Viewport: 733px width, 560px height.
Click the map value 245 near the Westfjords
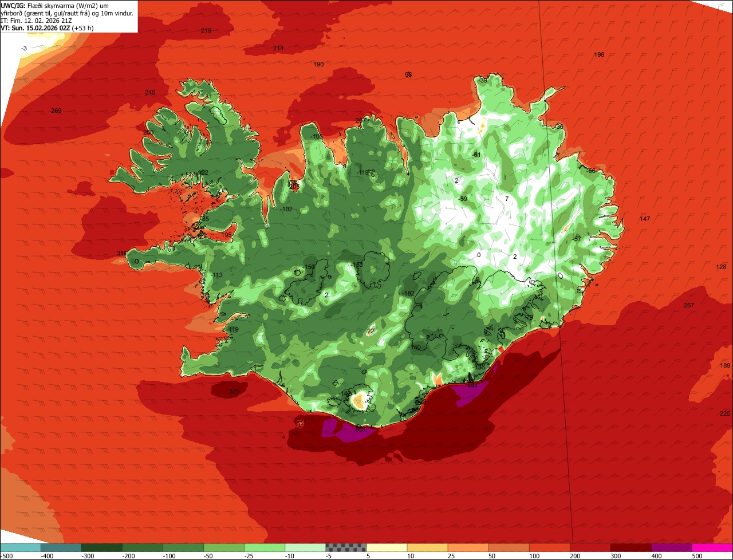pos(150,92)
